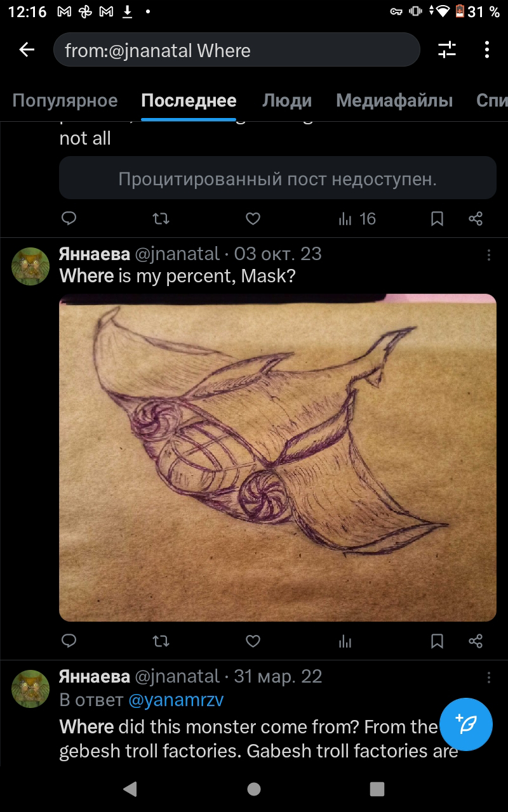Open view stats showing 16
The width and height of the screenshot is (508, 812).
358,219
